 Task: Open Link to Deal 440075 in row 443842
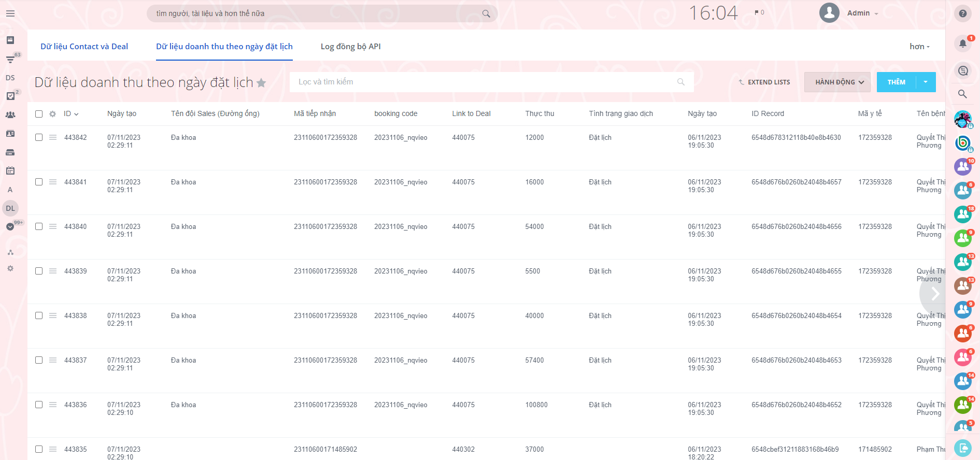(463, 137)
